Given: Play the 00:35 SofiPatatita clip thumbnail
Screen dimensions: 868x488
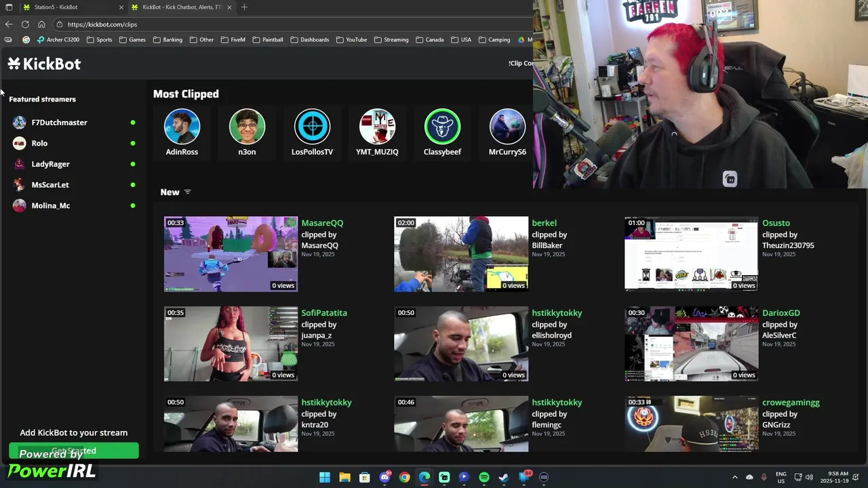Looking at the screenshot, I should click(231, 344).
